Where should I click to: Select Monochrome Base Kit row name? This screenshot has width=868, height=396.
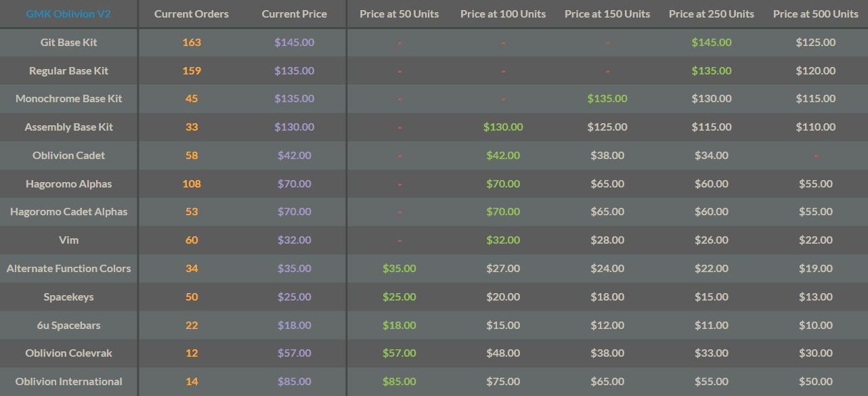click(69, 99)
